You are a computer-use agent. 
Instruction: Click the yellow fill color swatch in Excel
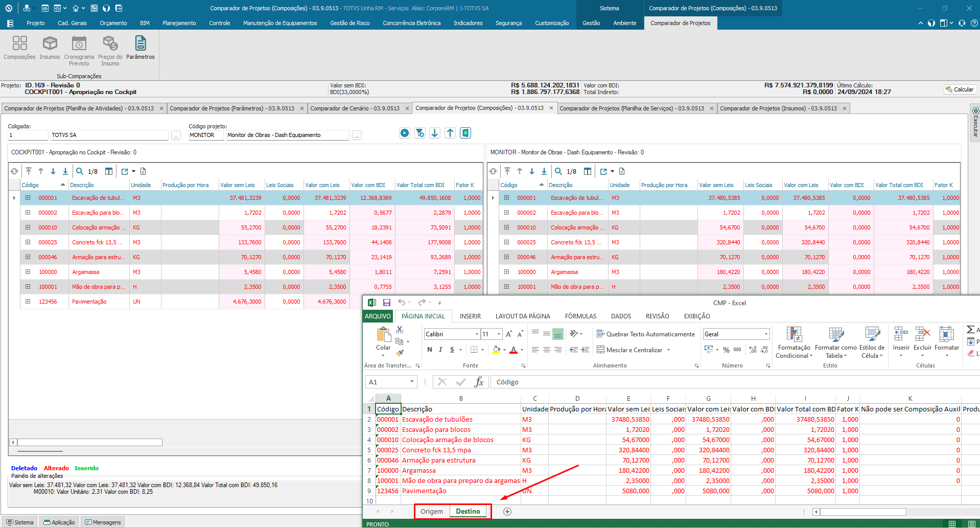pyautogui.click(x=496, y=350)
